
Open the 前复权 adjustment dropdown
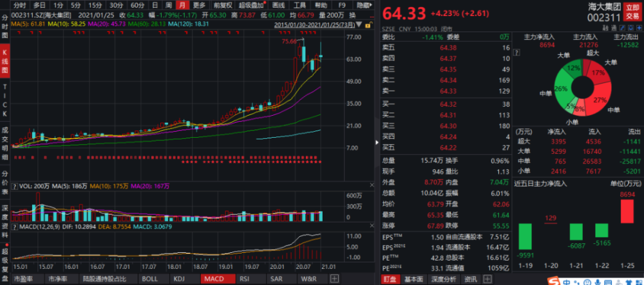tap(223, 5)
